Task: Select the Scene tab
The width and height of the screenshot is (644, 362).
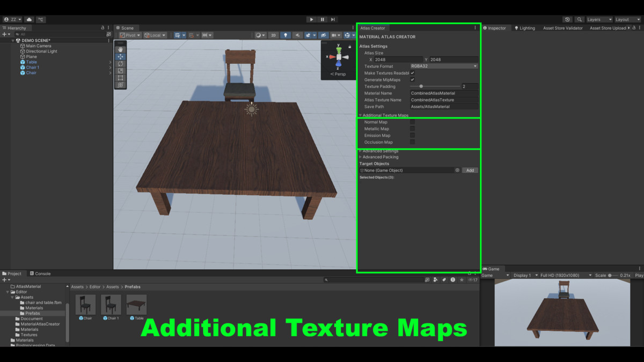Action: point(125,28)
